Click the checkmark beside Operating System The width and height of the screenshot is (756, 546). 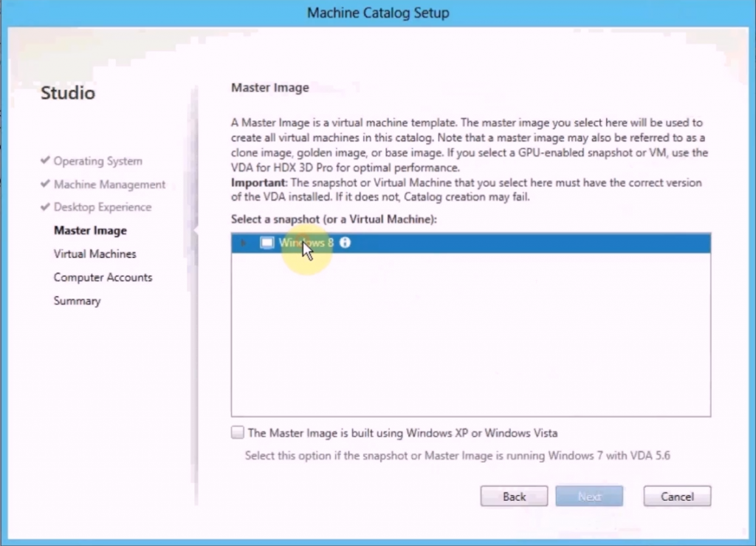coord(46,161)
